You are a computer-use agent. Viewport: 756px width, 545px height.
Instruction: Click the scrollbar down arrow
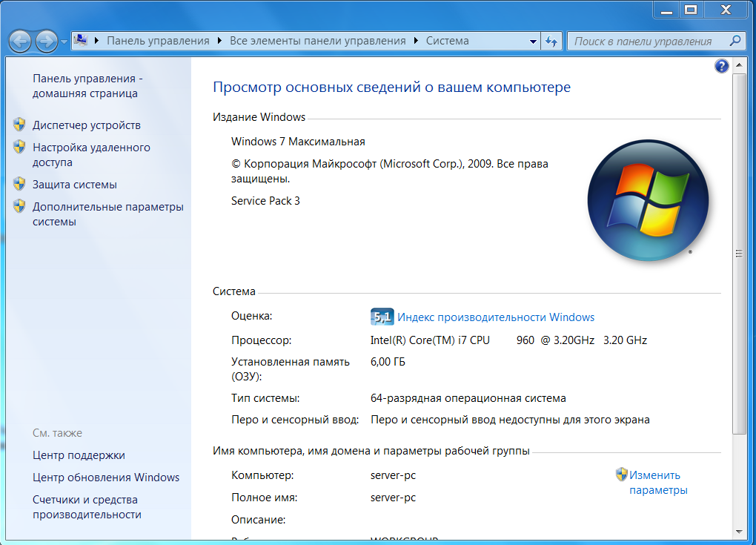739,532
